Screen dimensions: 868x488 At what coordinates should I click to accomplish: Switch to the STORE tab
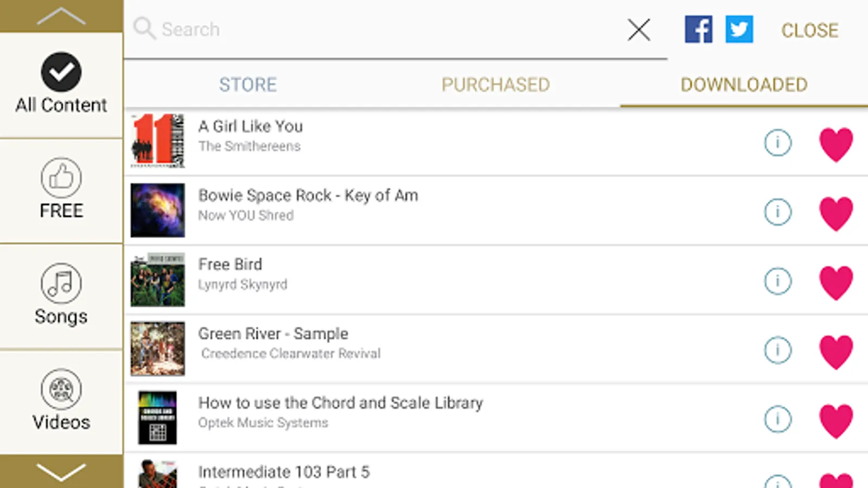pos(248,85)
